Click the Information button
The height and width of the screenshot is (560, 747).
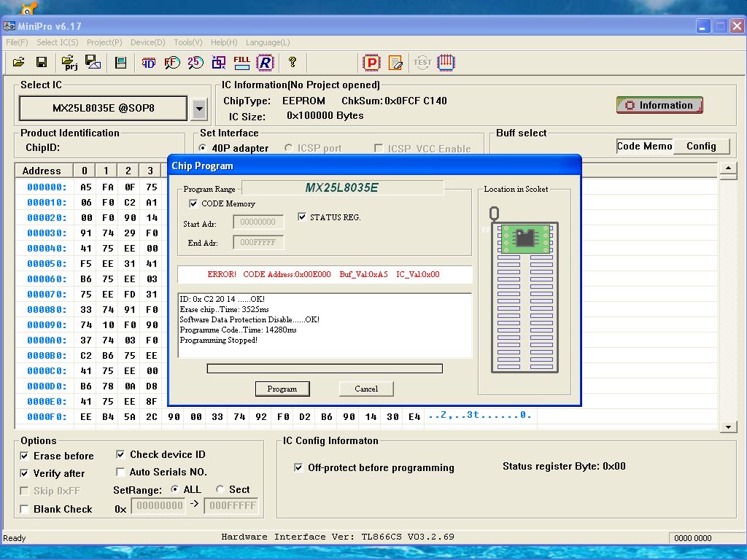click(x=659, y=105)
